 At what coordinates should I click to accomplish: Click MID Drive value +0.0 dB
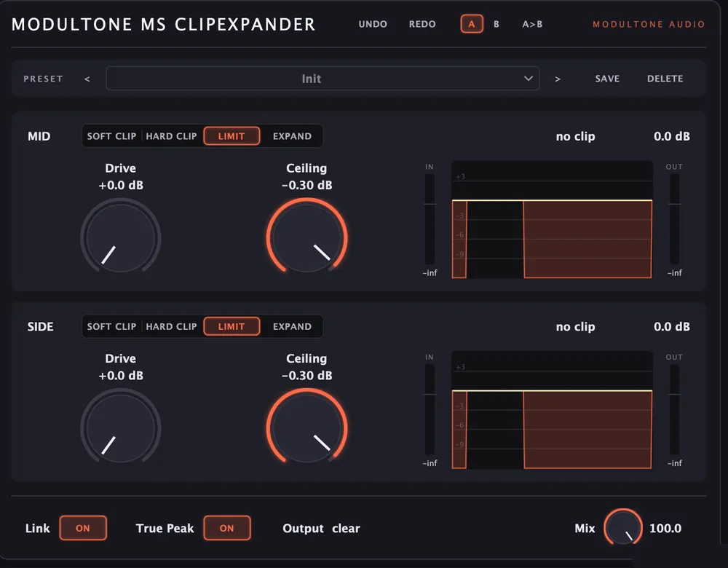tap(121, 185)
